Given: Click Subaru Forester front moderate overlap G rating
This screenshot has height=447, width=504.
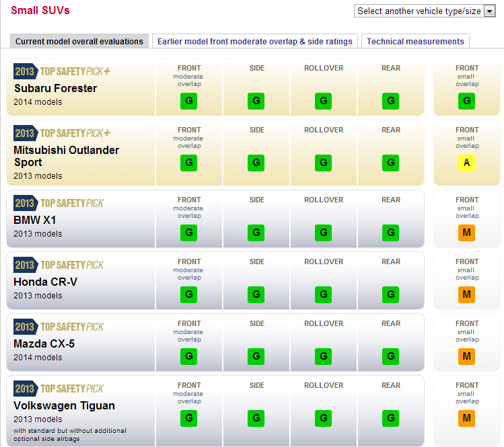Looking at the screenshot, I should (188, 101).
